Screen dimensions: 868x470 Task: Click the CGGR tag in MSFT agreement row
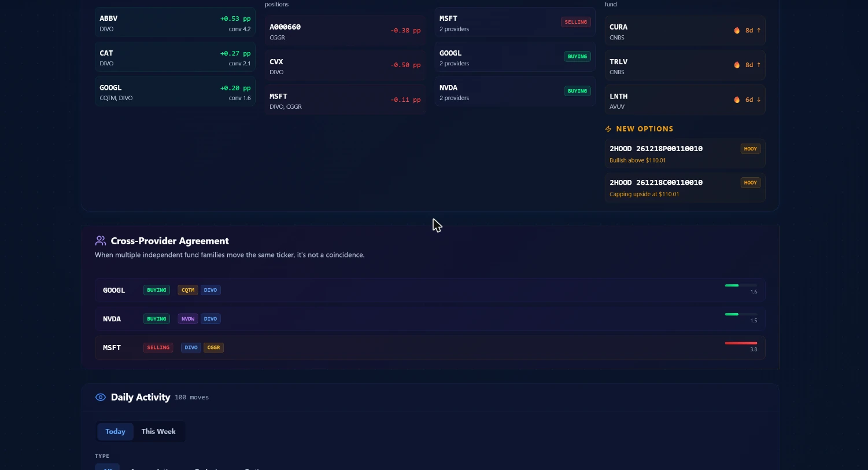[x=213, y=348]
